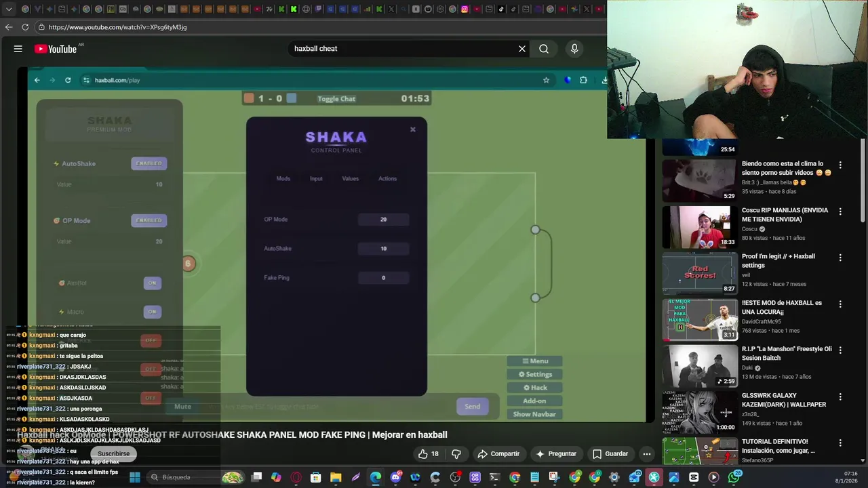Screen dimensions: 868x488
Task: Go to YouTube home via the logo
Action: [x=56, y=49]
